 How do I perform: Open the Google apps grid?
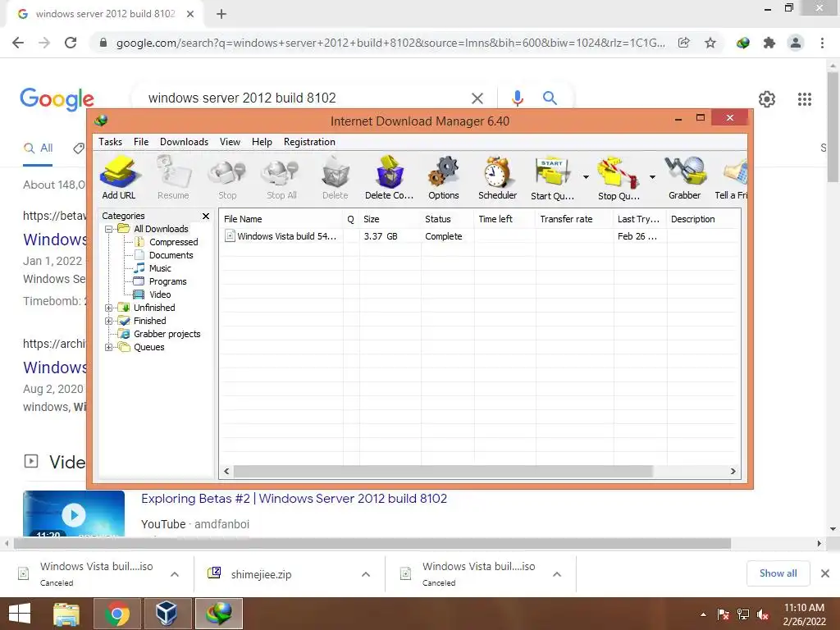(x=805, y=99)
